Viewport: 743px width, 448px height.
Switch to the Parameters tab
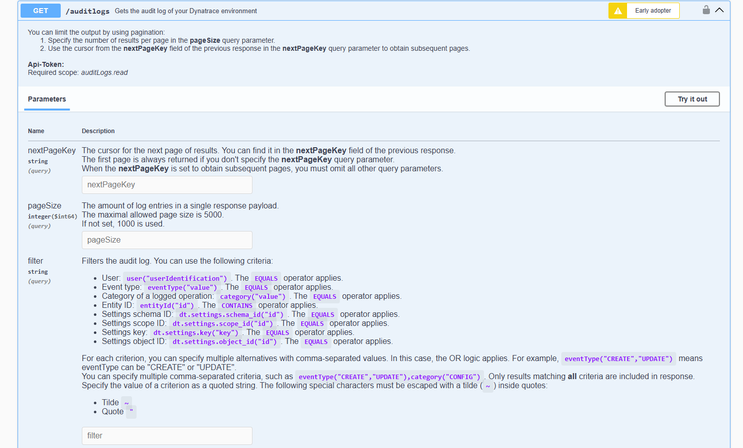[x=47, y=100]
